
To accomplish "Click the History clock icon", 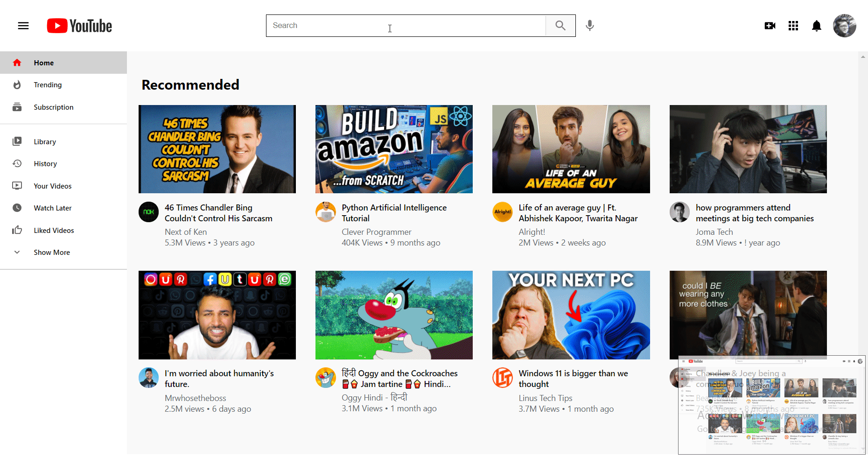I will tap(17, 163).
